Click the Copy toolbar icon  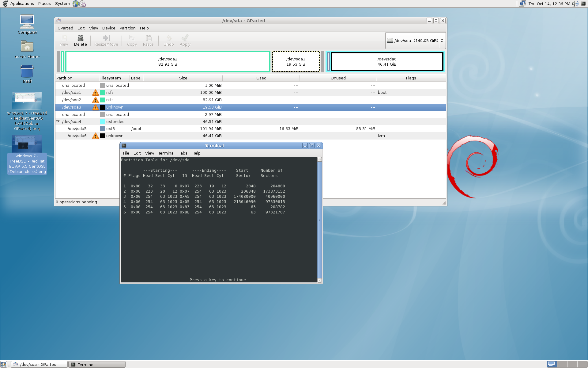[x=132, y=38]
